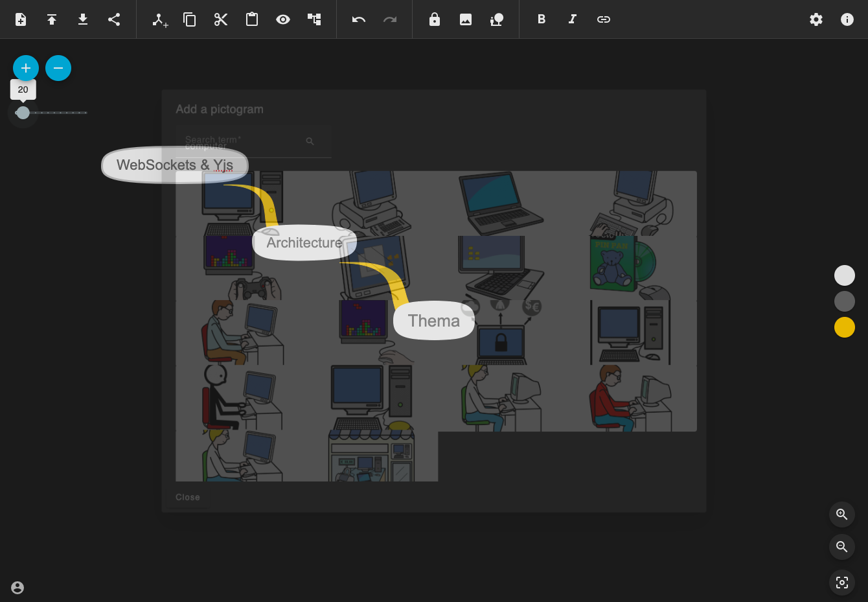Paste the node from clipboard
Screen dimensions: 868x602
click(252, 19)
